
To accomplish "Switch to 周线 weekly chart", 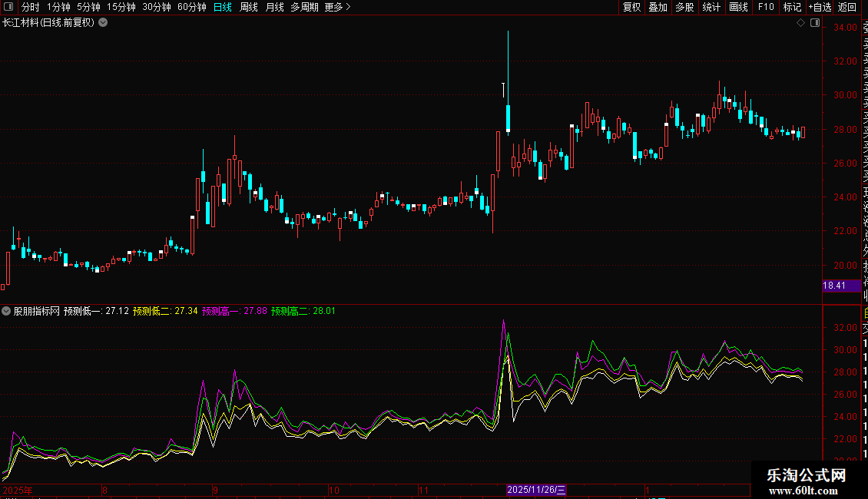I will point(249,7).
